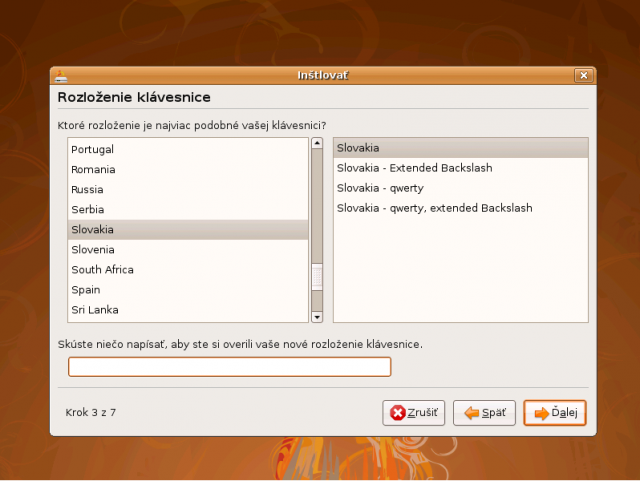
Task: Focus the keyboard test input field
Action: click(x=230, y=367)
